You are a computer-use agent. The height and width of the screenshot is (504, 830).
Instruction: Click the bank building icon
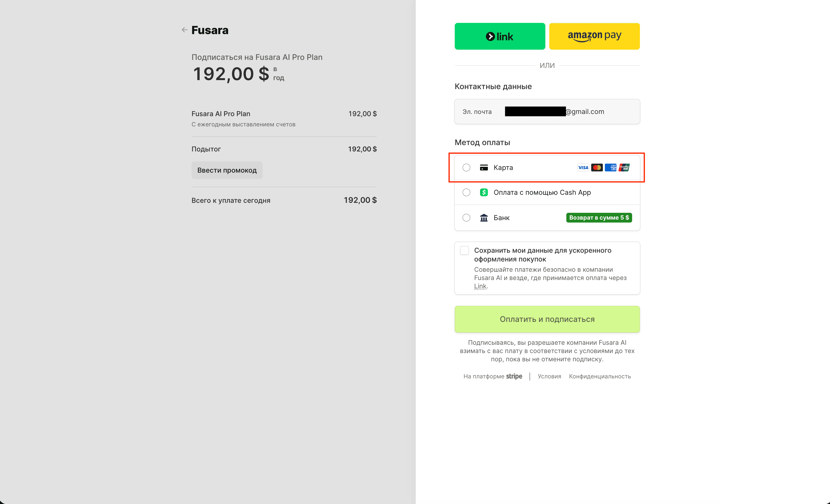tap(484, 218)
